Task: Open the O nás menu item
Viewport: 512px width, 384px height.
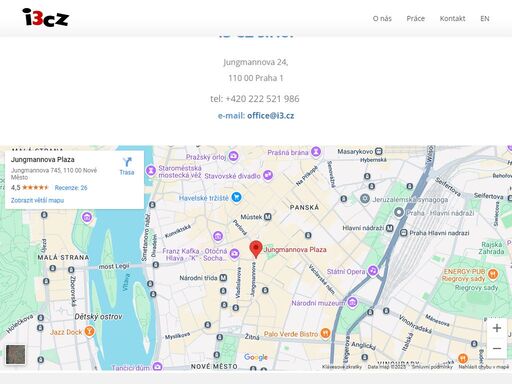Action: pos(382,19)
